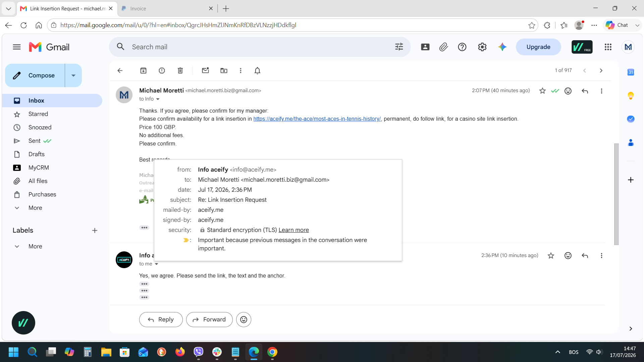The height and width of the screenshot is (362, 644).
Task: Mark conversation as unread
Action: tap(206, 70)
